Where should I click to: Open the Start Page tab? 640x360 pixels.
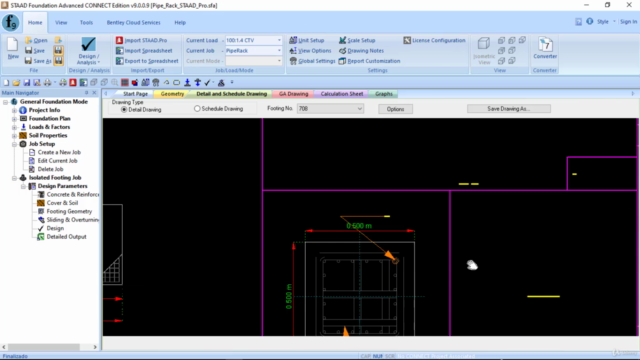tap(135, 94)
